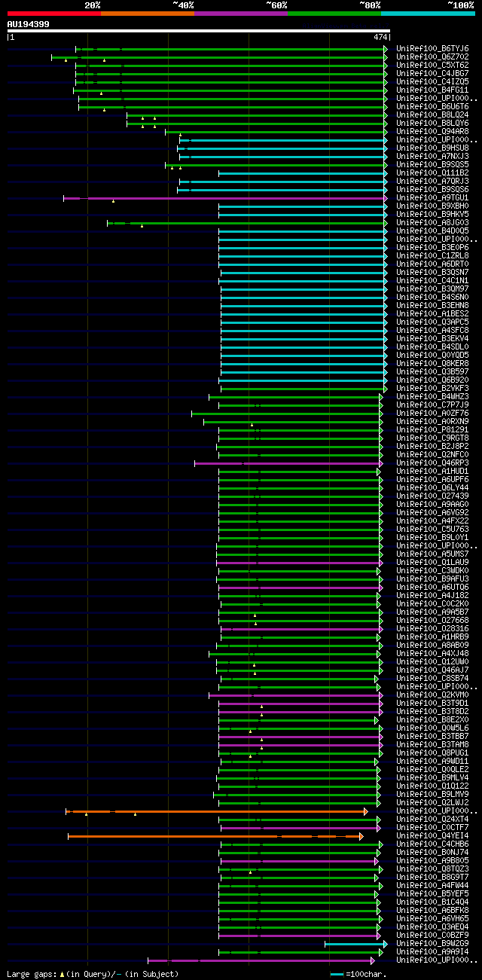Select the UniRef100_B4WHZ3 label

pyautogui.click(x=432, y=396)
